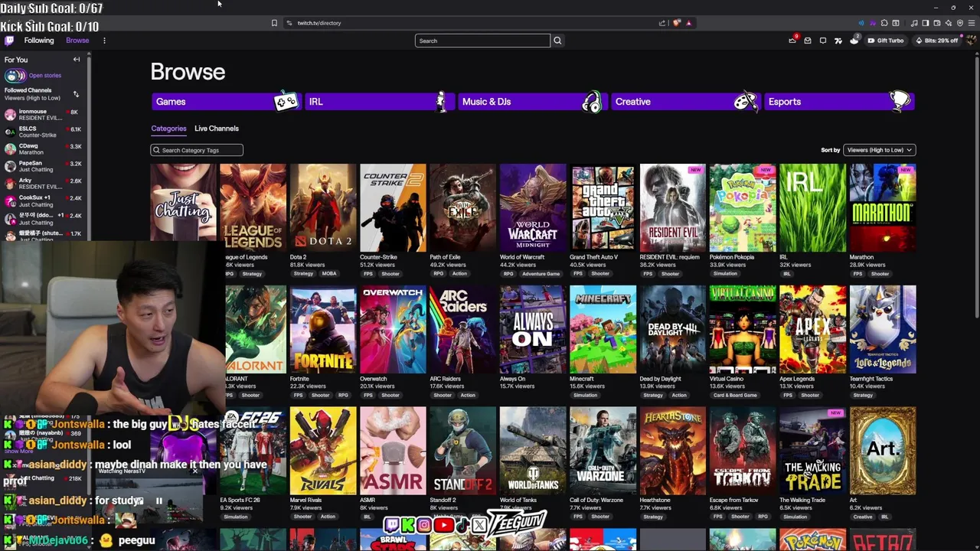Click the Bits 29% off button

936,41
